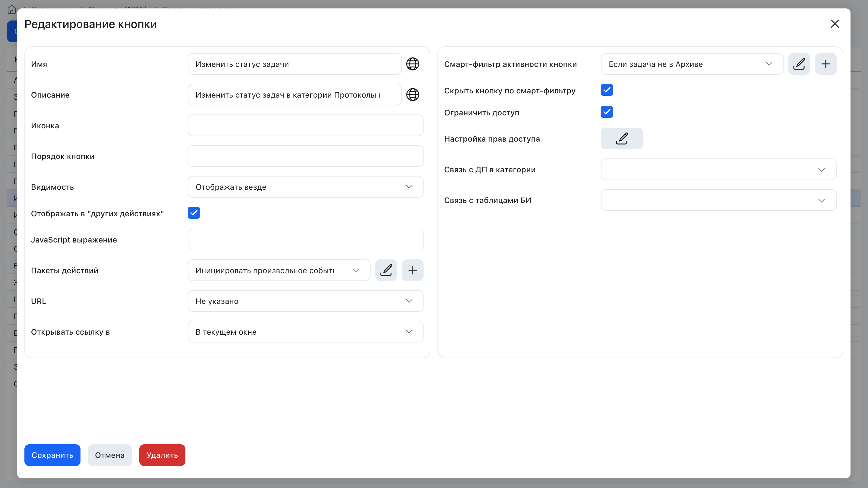Add a new smart-filter for button activity

tap(825, 64)
